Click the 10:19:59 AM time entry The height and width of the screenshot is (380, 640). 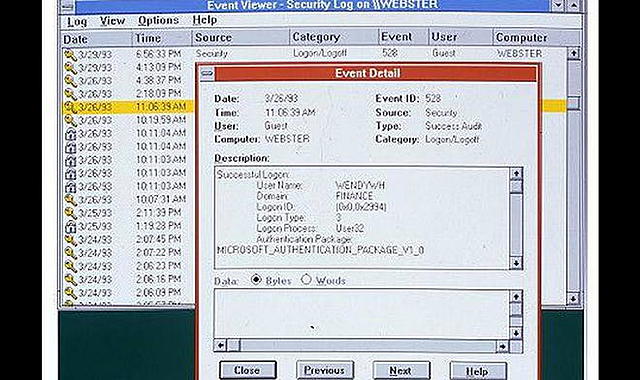click(161, 120)
